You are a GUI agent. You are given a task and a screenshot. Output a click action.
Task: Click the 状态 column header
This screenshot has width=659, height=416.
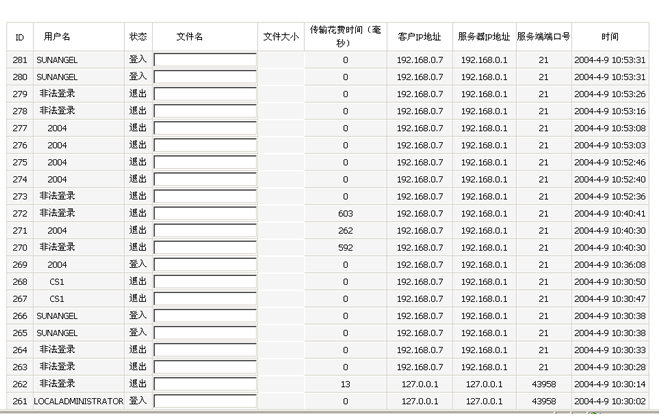[x=138, y=37]
